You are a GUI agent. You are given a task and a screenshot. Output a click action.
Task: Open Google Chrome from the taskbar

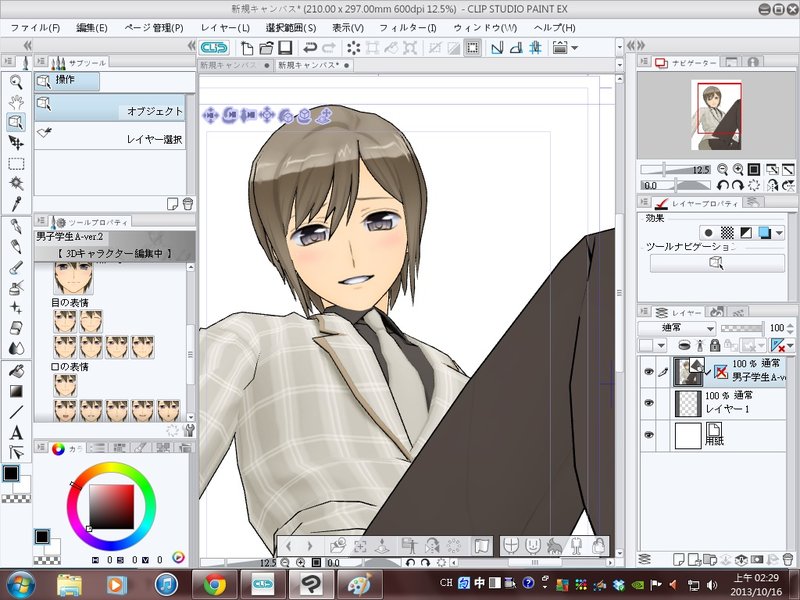215,585
